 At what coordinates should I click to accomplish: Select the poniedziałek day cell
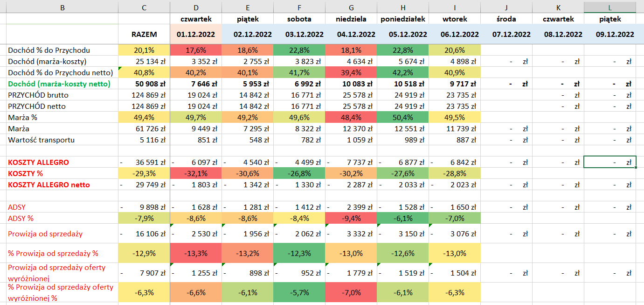pyautogui.click(x=402, y=19)
